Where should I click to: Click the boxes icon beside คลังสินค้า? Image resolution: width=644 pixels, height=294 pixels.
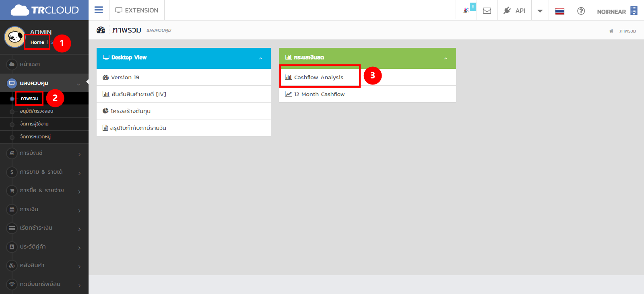[x=12, y=265]
